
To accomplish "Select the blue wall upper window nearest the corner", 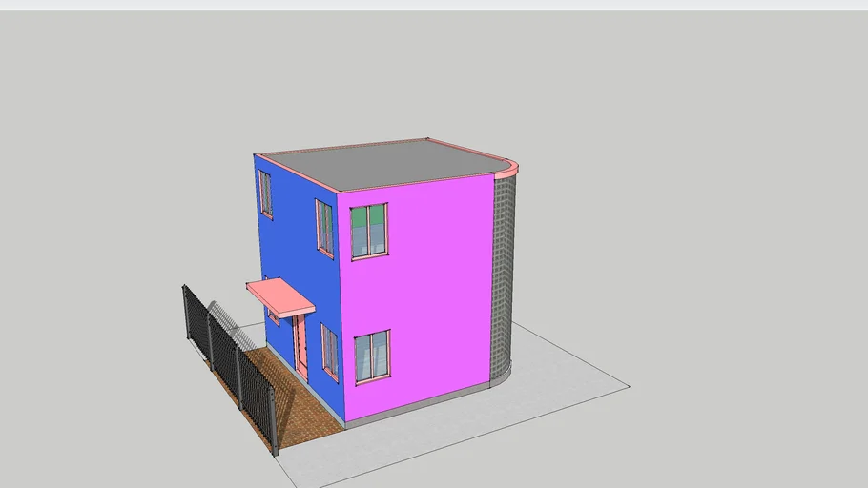I will (325, 228).
